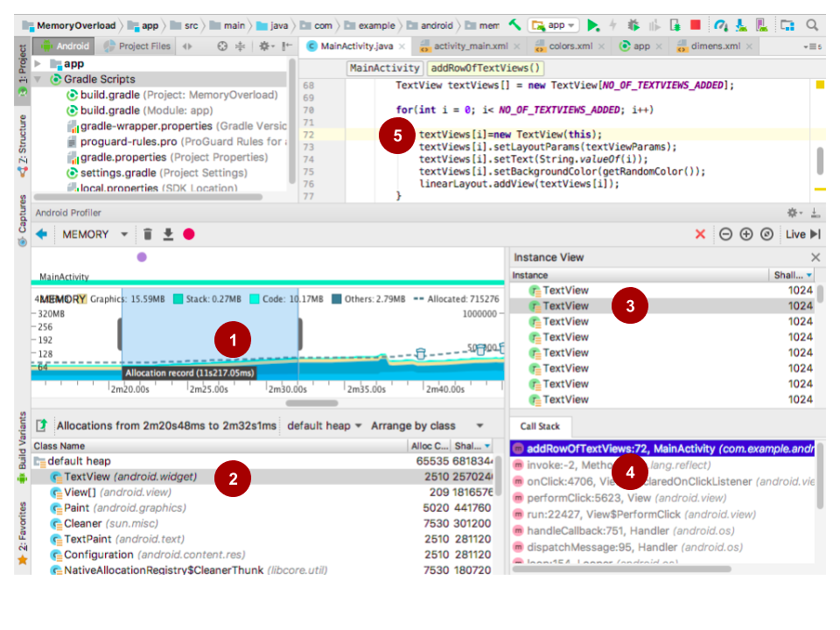Show hidden editor tabs list
The width and height of the screenshot is (840, 630).
coord(812,46)
